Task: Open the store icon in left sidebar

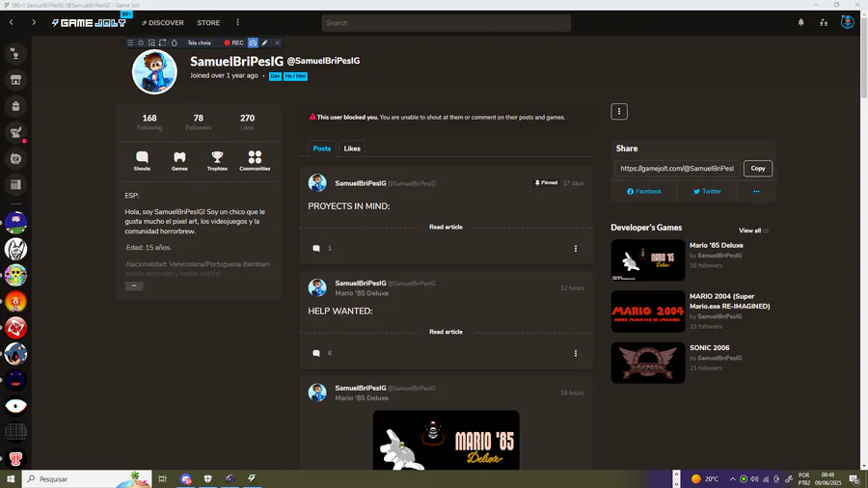Action: pyautogui.click(x=15, y=80)
